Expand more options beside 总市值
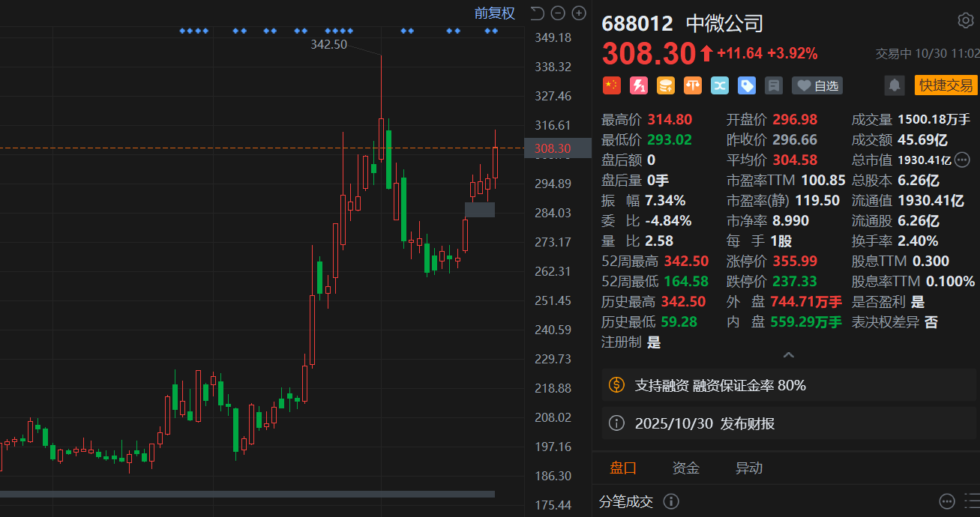This screenshot has width=980, height=517. (962, 160)
